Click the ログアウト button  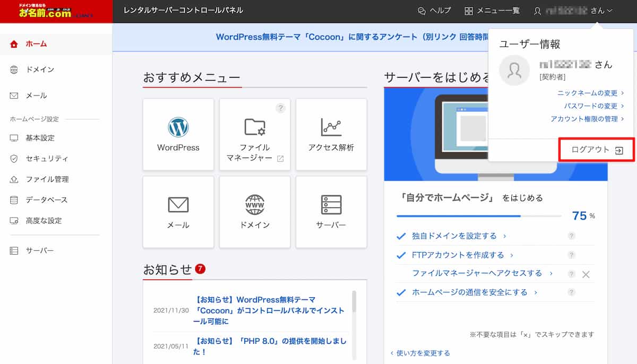coord(597,150)
